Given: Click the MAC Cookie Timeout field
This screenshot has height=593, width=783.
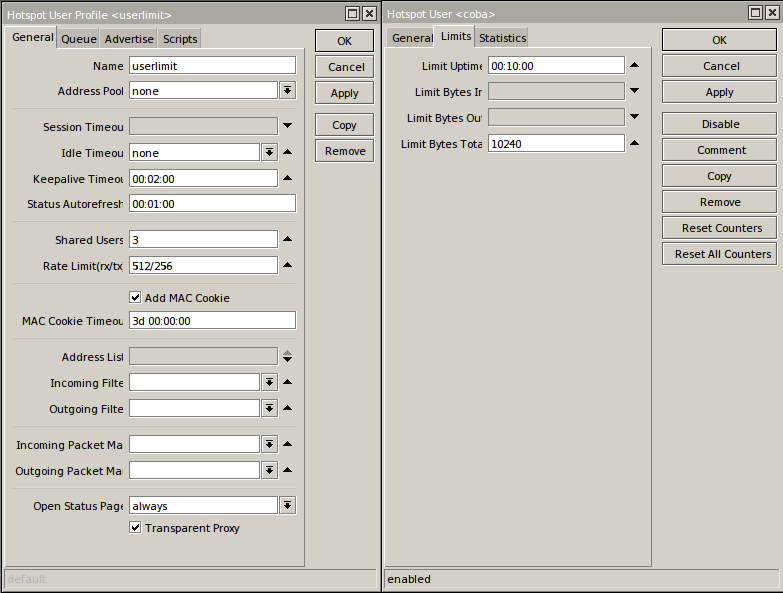Looking at the screenshot, I should [212, 320].
